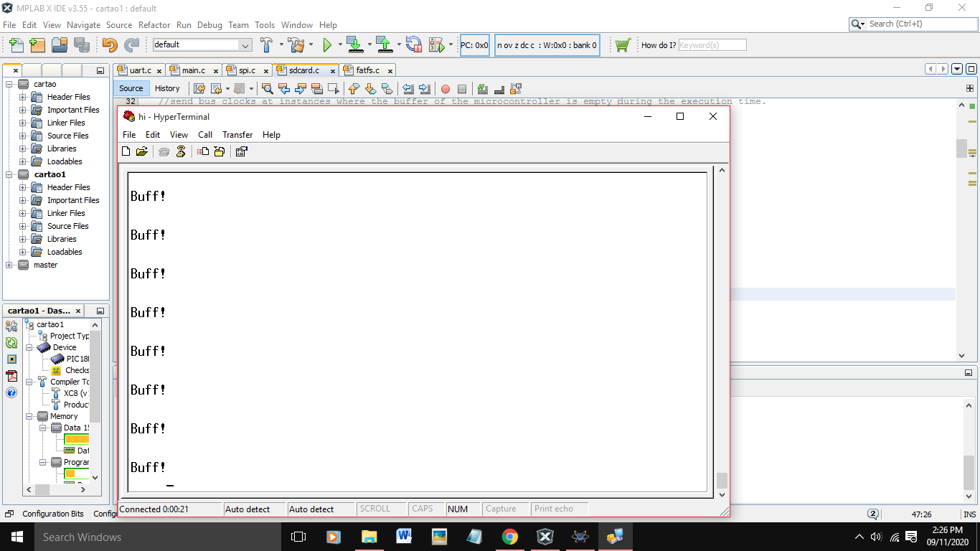Click New Project icon in MPLAB toolbar
Image resolution: width=980 pixels, height=551 pixels.
[x=37, y=44]
